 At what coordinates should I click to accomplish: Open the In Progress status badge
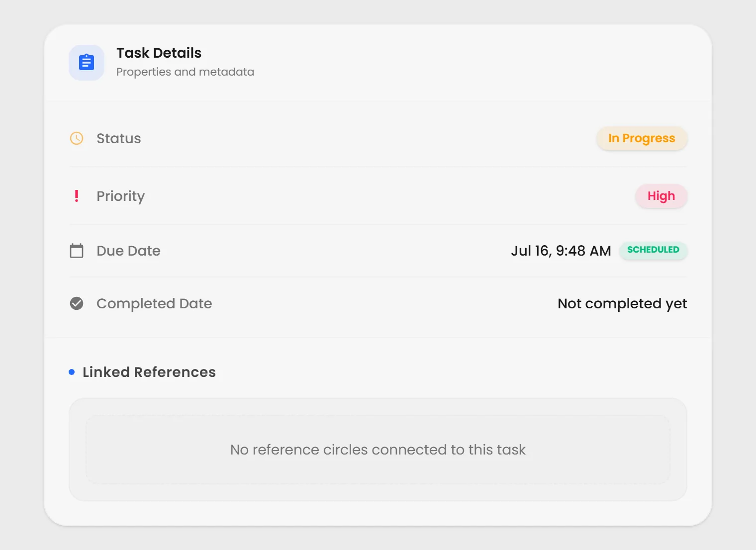[x=642, y=138]
